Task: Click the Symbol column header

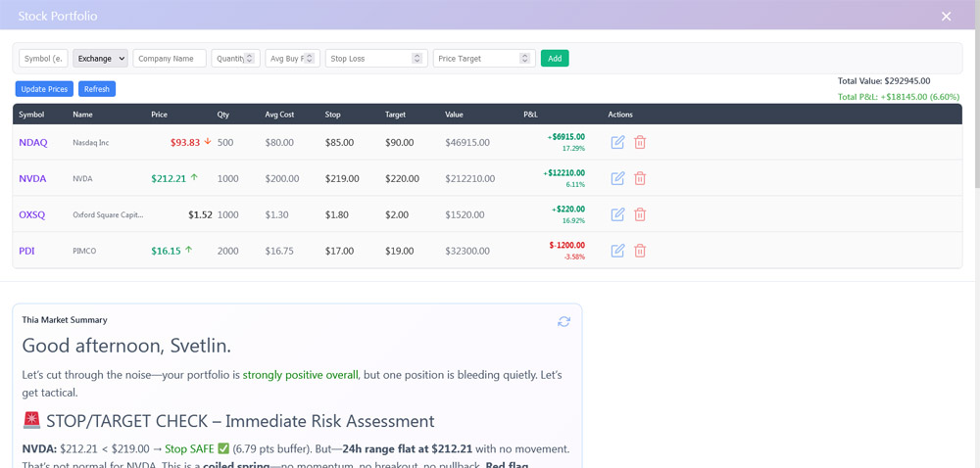Action: point(31,115)
